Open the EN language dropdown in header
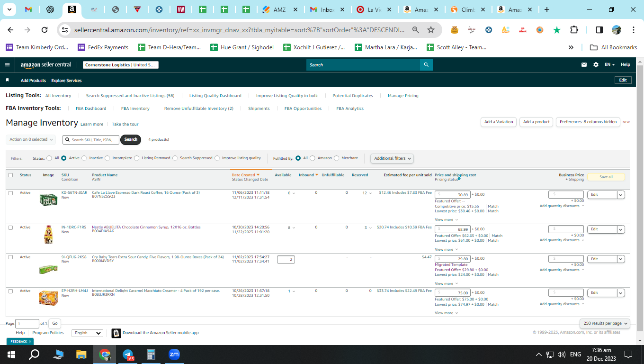Image resolution: width=644 pixels, height=364 pixels. (x=610, y=65)
